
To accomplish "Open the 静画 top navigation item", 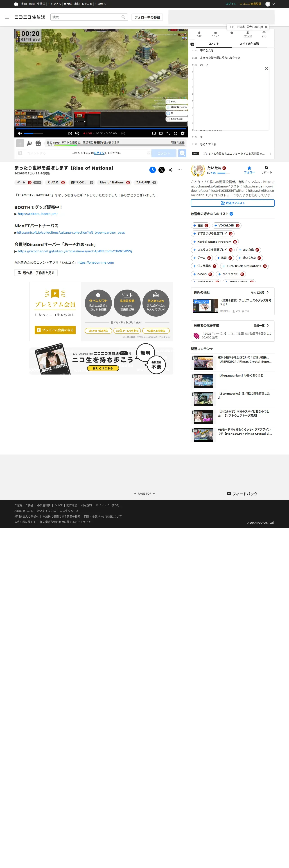I will pyautogui.click(x=32, y=4).
